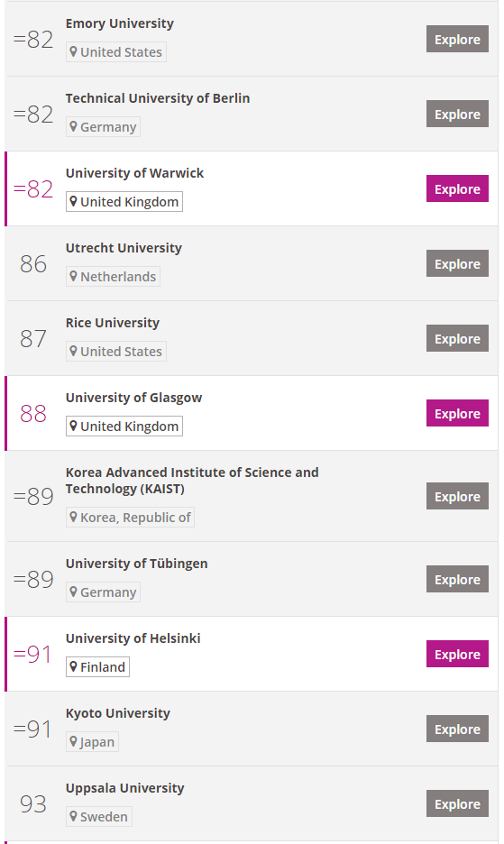Click the location pin icon beside Finland
This screenshot has width=504, height=844.
(73, 667)
